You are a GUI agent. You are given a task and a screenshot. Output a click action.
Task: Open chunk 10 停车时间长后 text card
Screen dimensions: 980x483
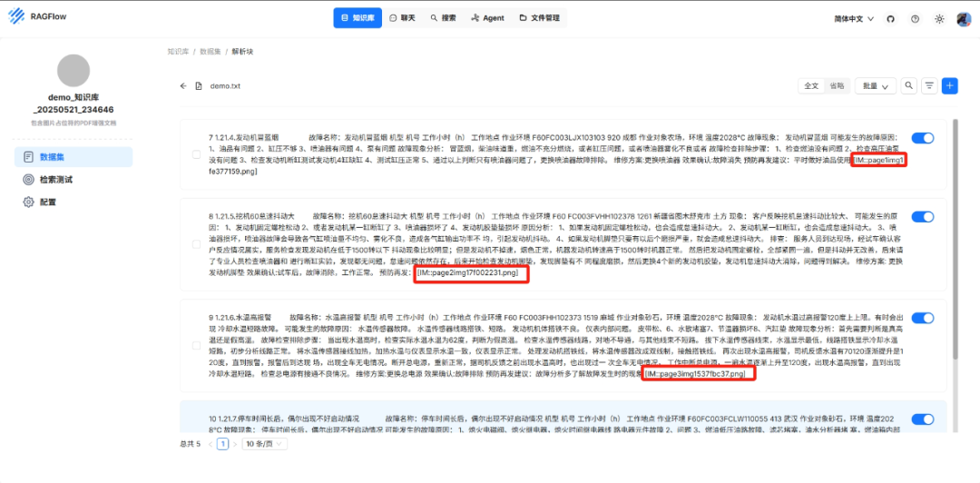click(563, 417)
